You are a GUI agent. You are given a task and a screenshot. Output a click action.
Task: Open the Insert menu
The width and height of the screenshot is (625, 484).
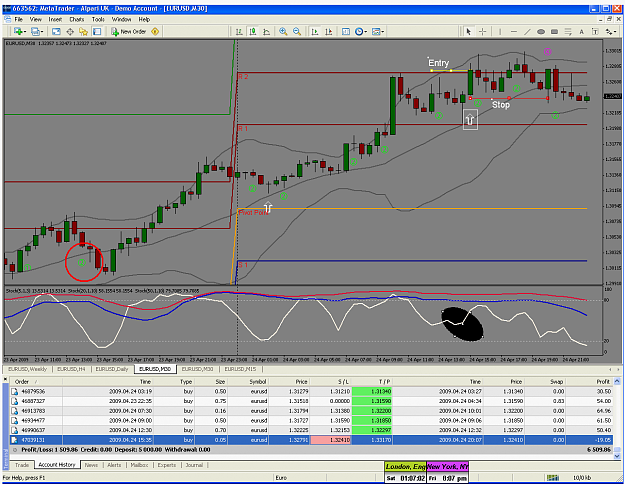[55, 19]
